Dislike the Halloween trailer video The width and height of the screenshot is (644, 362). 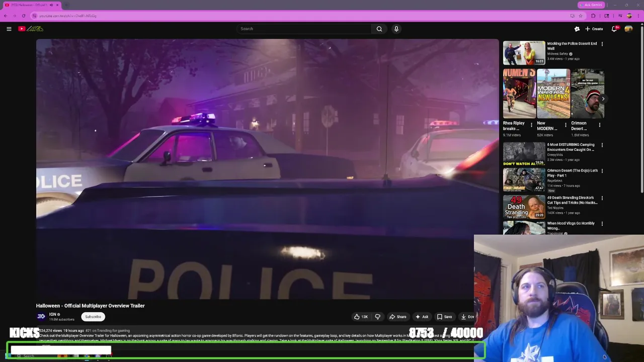point(377,317)
